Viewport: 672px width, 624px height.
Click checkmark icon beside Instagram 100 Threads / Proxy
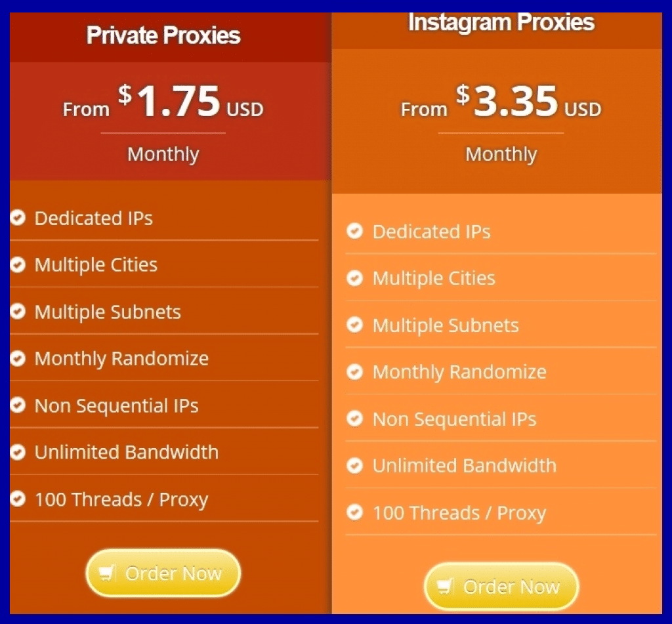(354, 512)
